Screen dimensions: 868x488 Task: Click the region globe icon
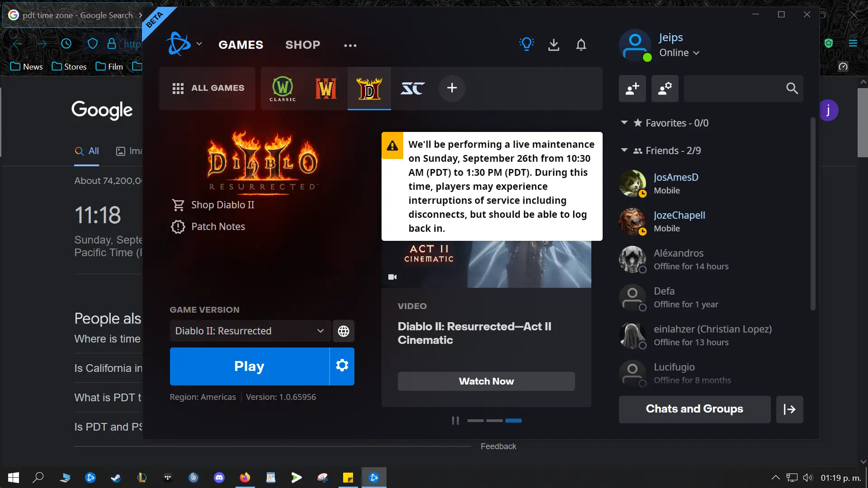point(344,331)
